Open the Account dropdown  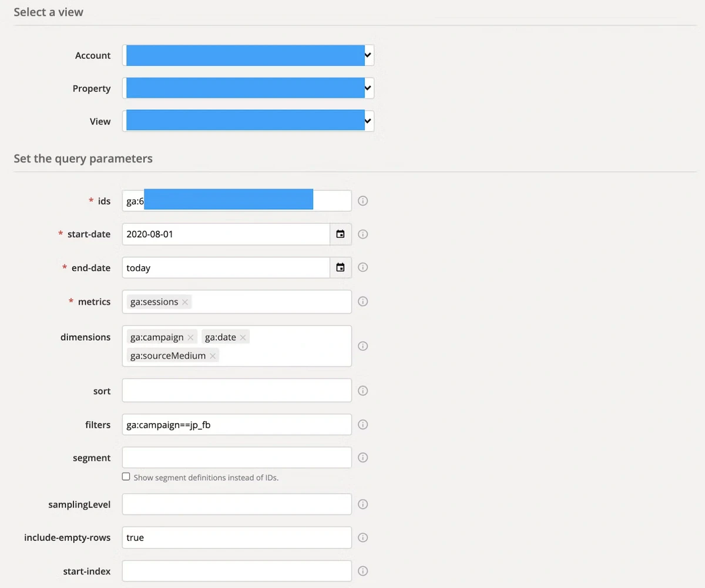pos(248,55)
